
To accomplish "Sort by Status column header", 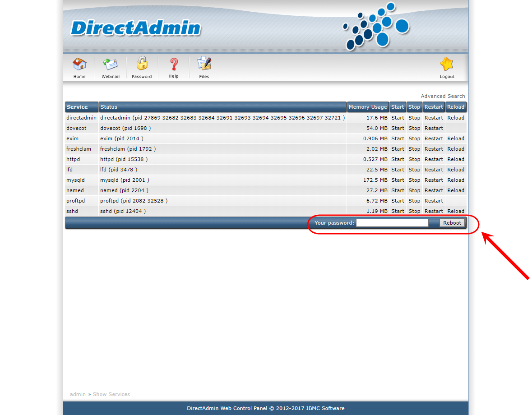I will point(222,107).
